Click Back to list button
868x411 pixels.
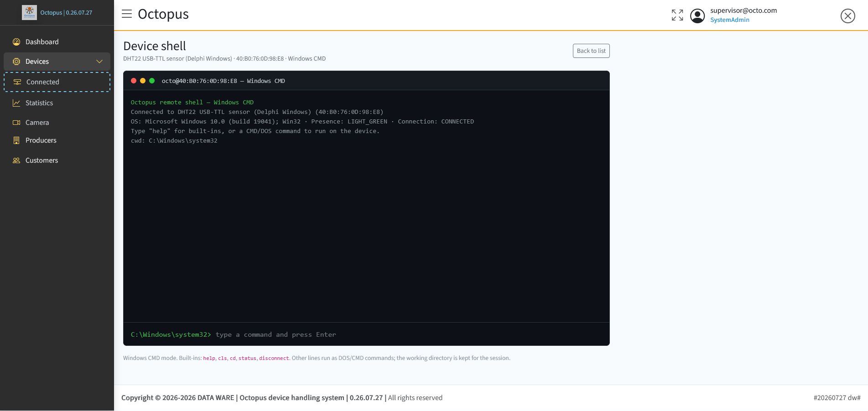[591, 51]
